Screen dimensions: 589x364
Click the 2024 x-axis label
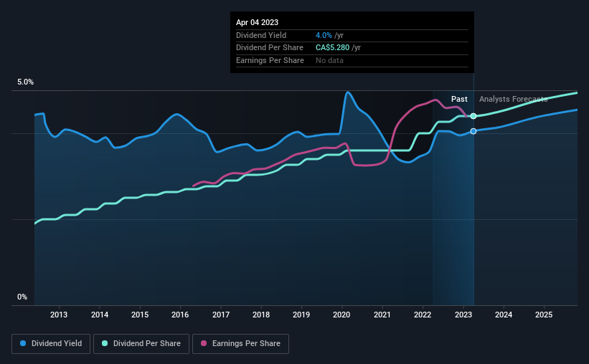pos(504,315)
